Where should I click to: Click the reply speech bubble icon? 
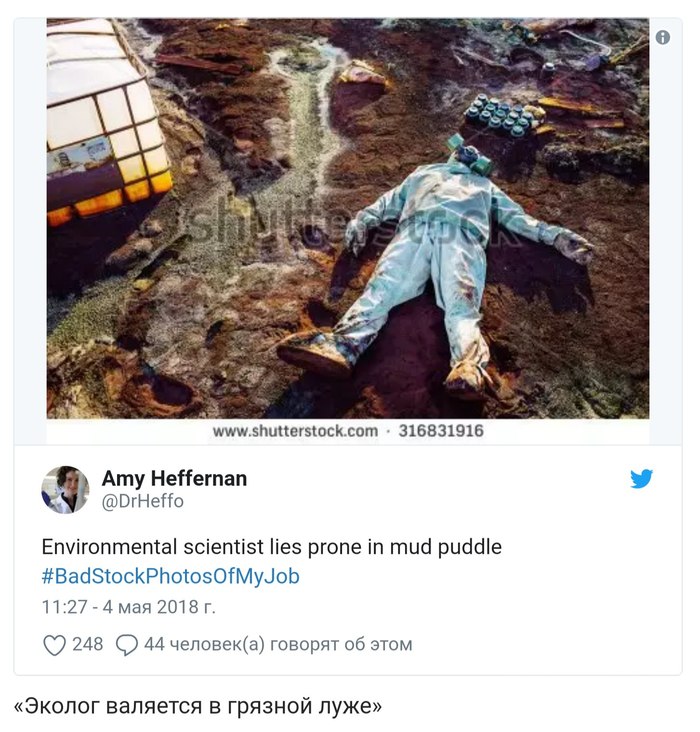[127, 645]
